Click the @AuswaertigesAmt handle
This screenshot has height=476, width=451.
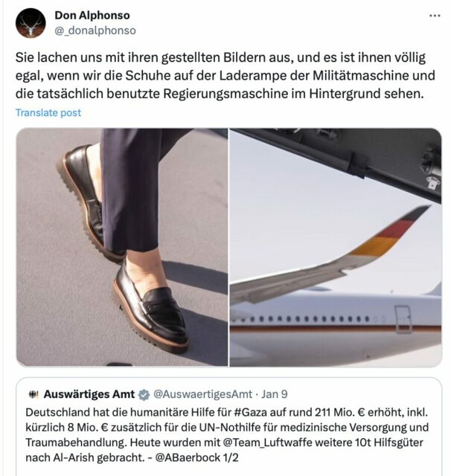point(203,394)
